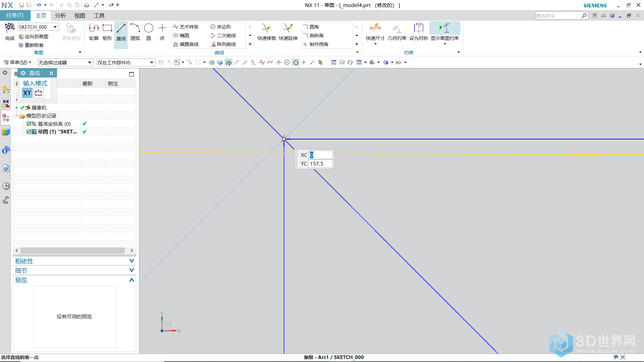The image size is (644, 362).
Task: Toggle the Datum Coordinate System (基准坐标系) checkbox
Action: pos(29,124)
